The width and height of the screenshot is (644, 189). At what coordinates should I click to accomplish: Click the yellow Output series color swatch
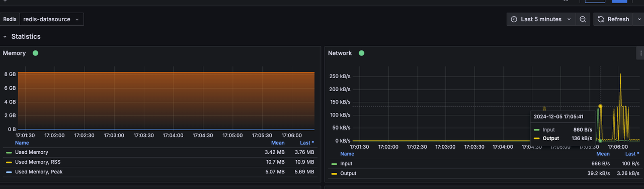click(334, 173)
